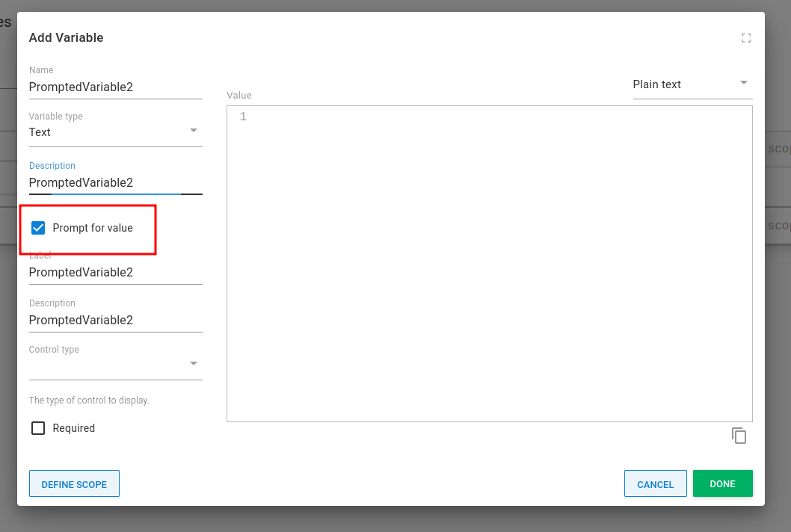Click the fullscreen expand icon on the dialog
This screenshot has height=532, width=791.
pos(746,37)
